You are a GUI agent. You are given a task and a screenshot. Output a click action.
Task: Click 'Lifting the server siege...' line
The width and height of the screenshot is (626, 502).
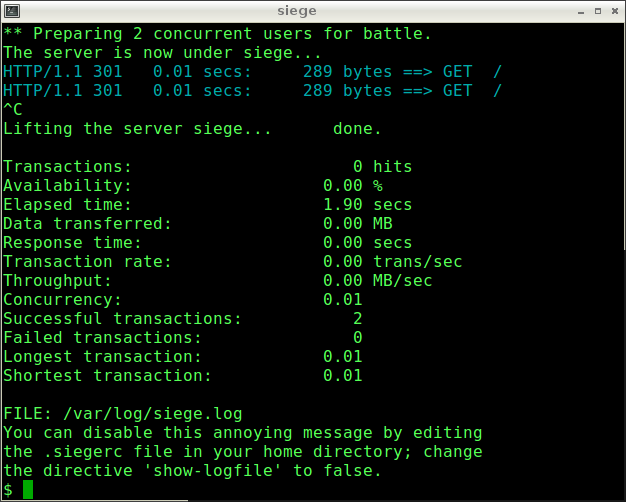[x=192, y=129]
